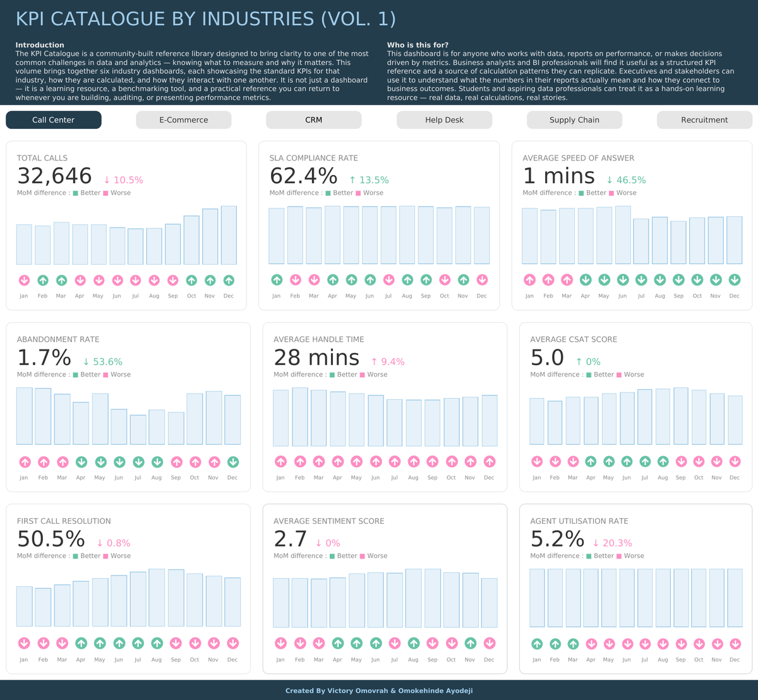Click SLA Compliance March down-arrow icon
The width and height of the screenshot is (758, 700).
pyautogui.click(x=314, y=280)
